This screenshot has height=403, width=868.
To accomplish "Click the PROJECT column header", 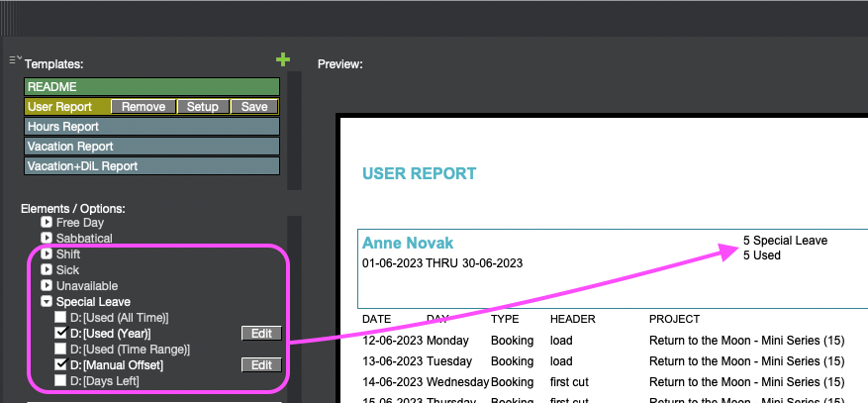I will point(674,320).
